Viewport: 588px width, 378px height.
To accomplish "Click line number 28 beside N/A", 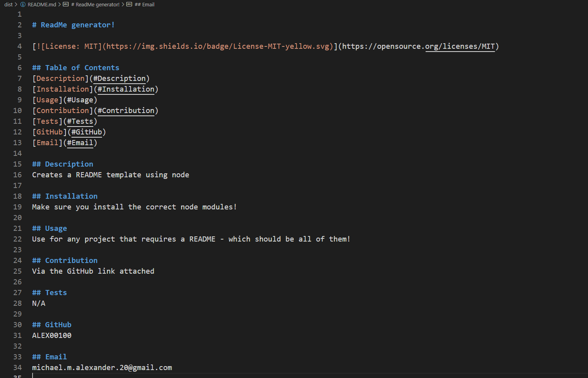I will (x=17, y=303).
